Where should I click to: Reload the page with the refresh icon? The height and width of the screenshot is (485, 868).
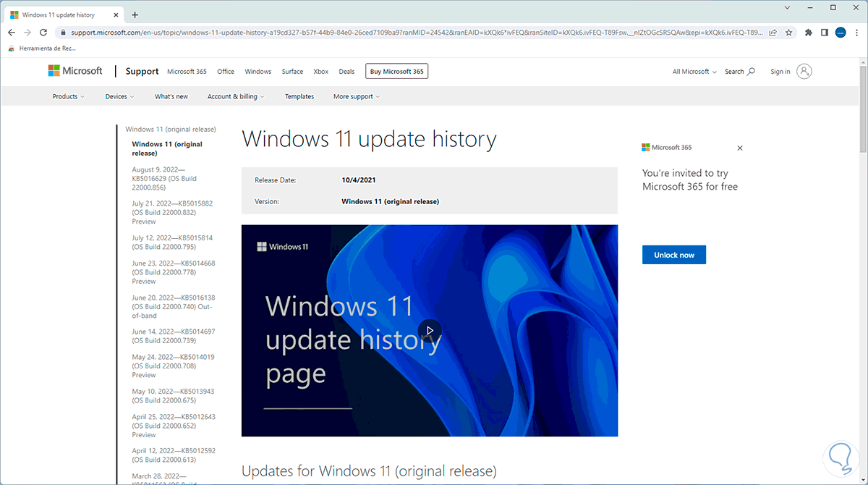[43, 33]
